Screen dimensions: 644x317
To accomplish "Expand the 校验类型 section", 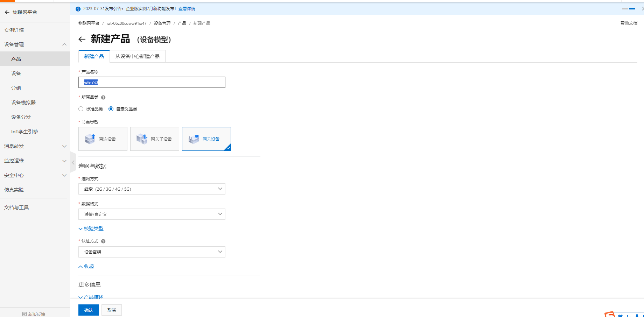I will (x=91, y=228).
